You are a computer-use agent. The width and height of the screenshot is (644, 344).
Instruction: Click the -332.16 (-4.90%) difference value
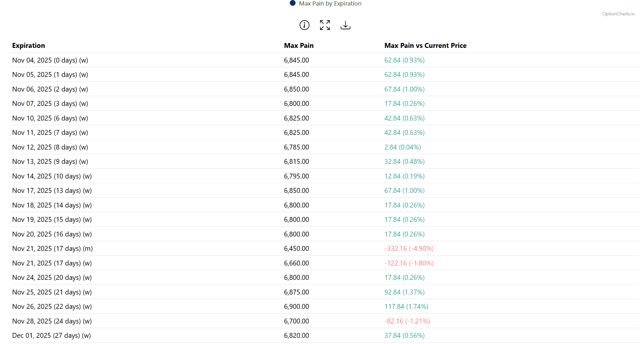pos(409,249)
